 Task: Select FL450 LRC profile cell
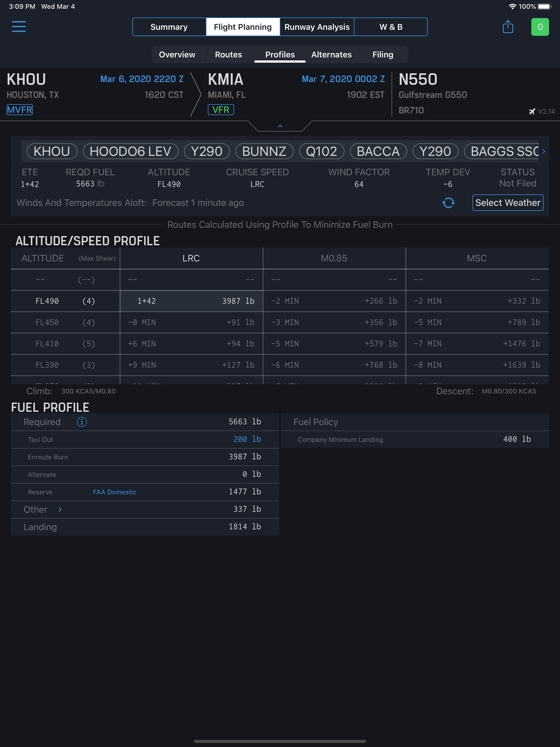[x=191, y=322]
